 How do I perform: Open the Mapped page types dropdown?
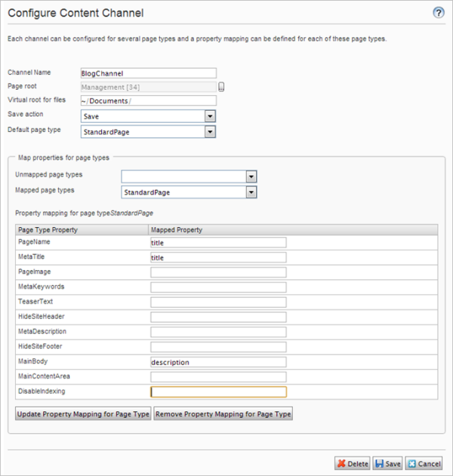(x=251, y=192)
